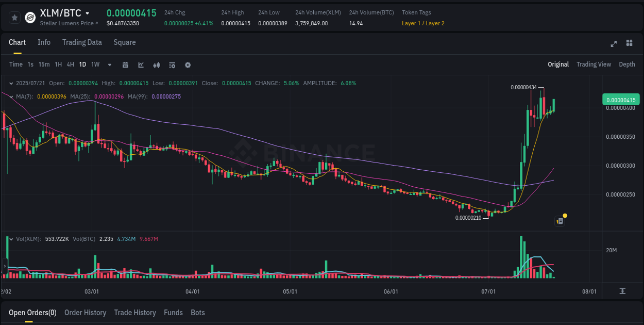644x325 pixels.
Task: Open the Order History tab
Action: 85,313
